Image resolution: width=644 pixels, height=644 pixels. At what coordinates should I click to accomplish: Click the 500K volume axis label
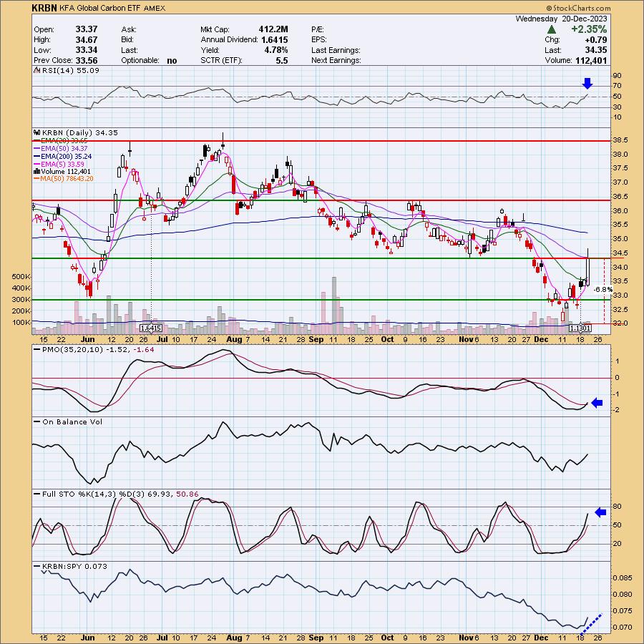click(x=21, y=277)
